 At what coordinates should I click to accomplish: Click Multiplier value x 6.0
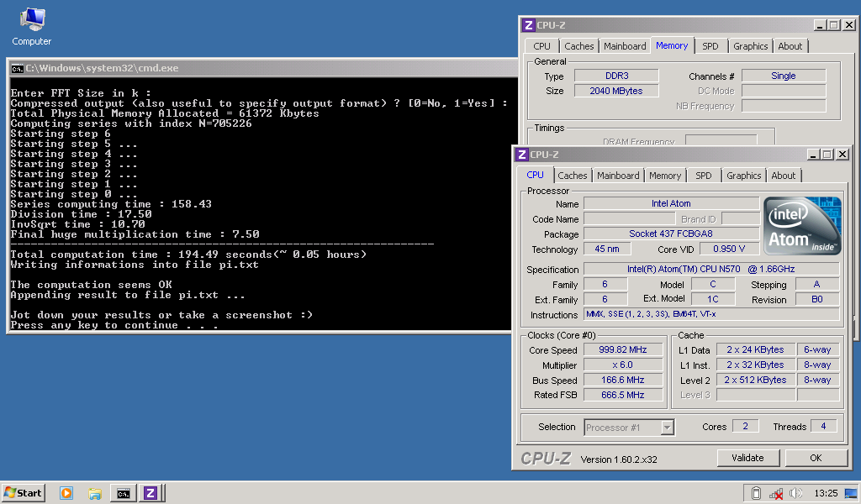click(623, 365)
